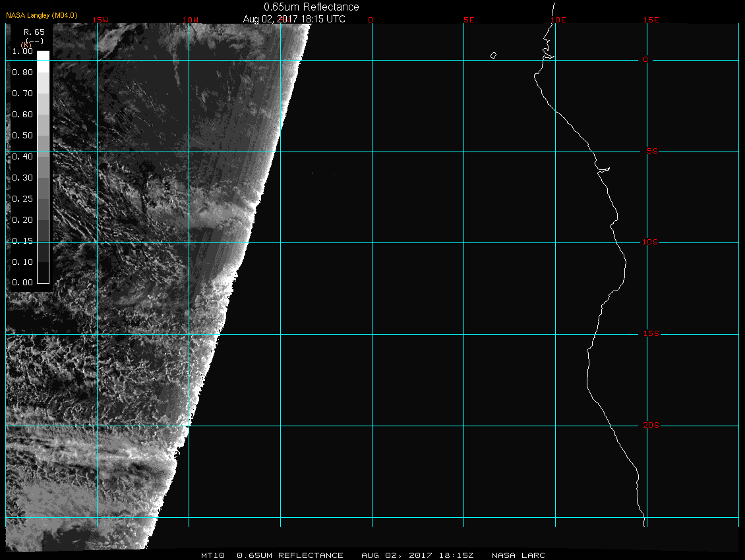Screen dimensions: 745x560
Task: Click the '0.30' colorbar value
Action: [22, 178]
